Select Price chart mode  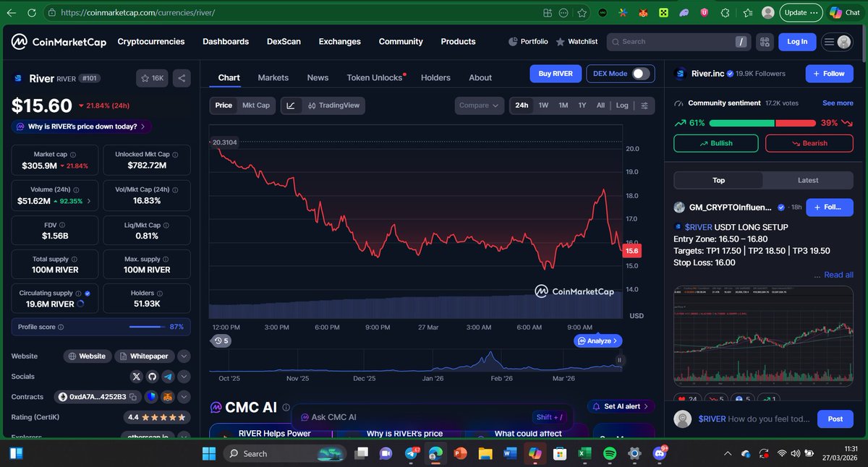click(x=224, y=106)
